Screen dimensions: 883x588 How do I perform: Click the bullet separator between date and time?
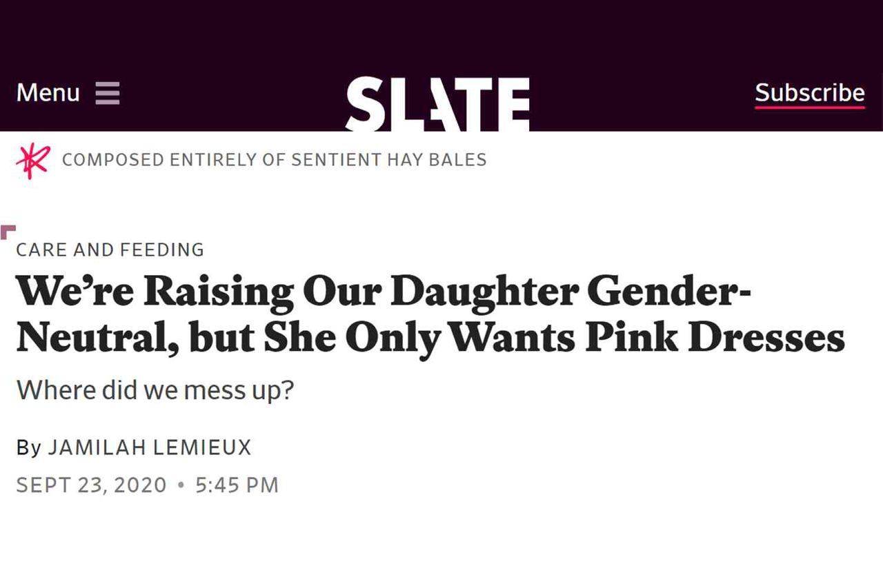click(x=181, y=485)
